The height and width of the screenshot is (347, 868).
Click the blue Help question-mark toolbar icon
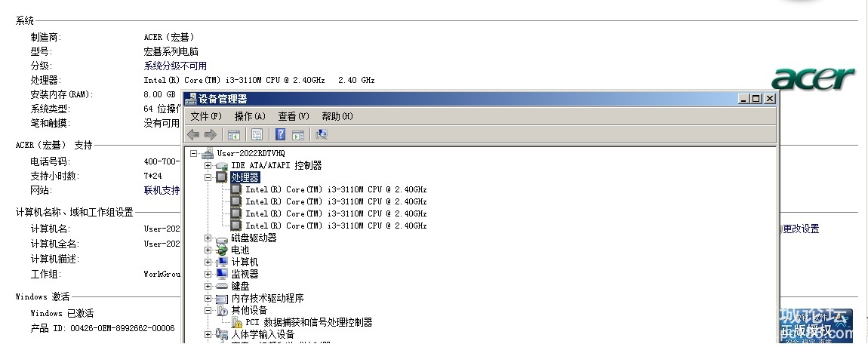pos(281,134)
